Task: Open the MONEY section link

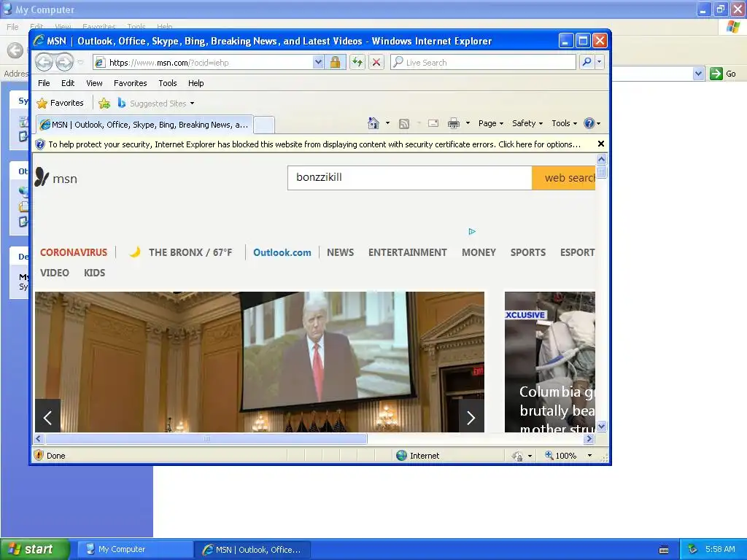Action: (x=479, y=252)
